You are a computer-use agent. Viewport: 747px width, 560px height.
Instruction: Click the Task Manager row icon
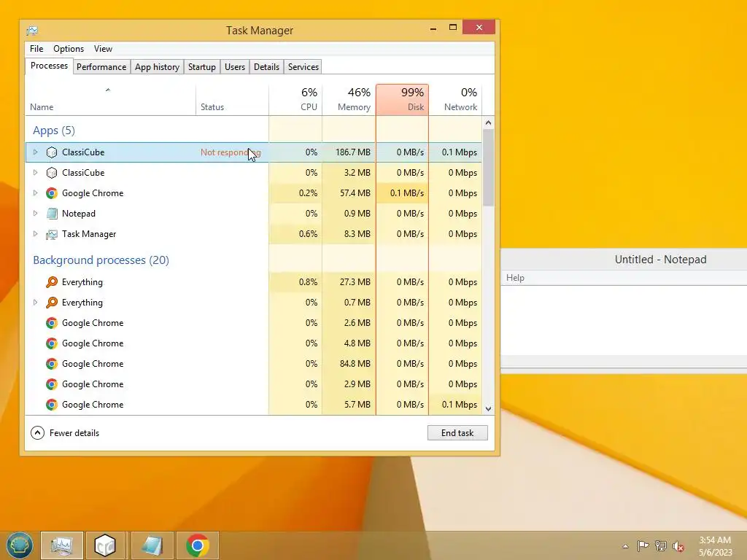(x=52, y=234)
